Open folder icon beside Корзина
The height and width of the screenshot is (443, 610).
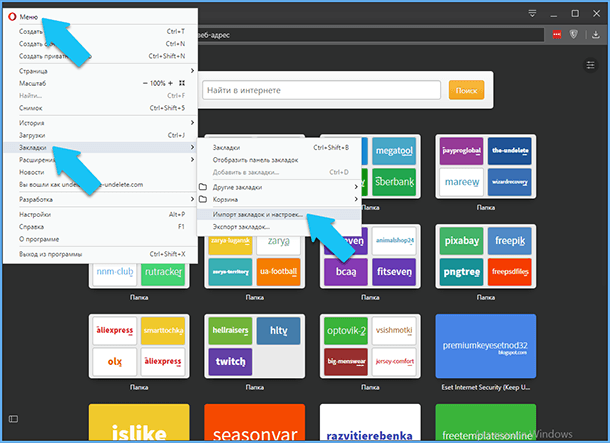coord(203,199)
